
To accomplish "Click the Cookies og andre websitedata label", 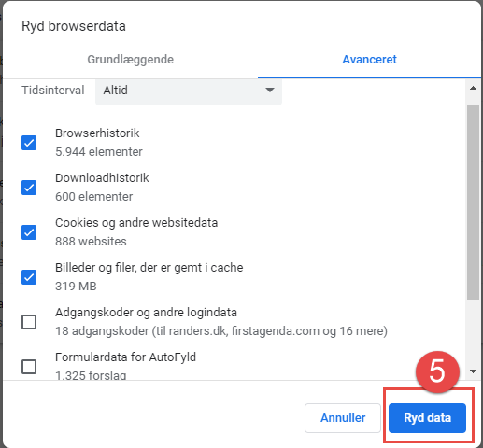I will (136, 223).
